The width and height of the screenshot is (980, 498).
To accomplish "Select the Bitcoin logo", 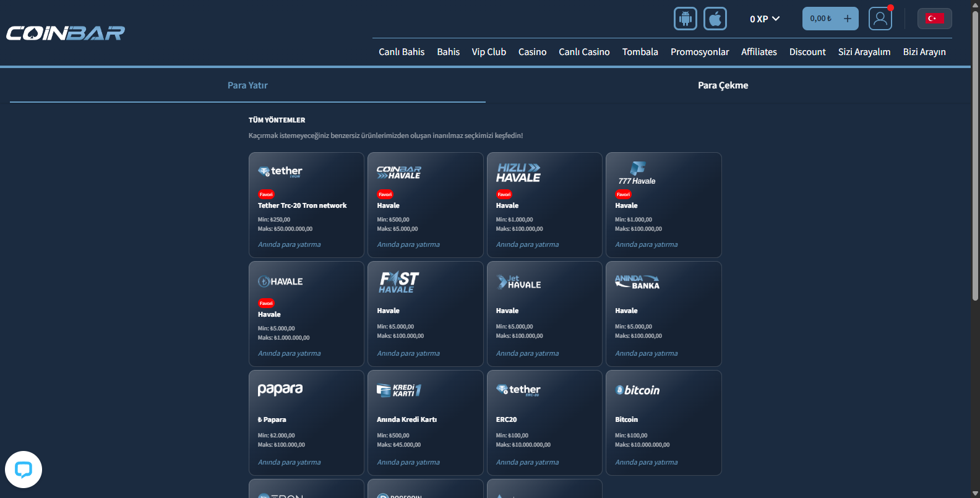I will click(637, 390).
